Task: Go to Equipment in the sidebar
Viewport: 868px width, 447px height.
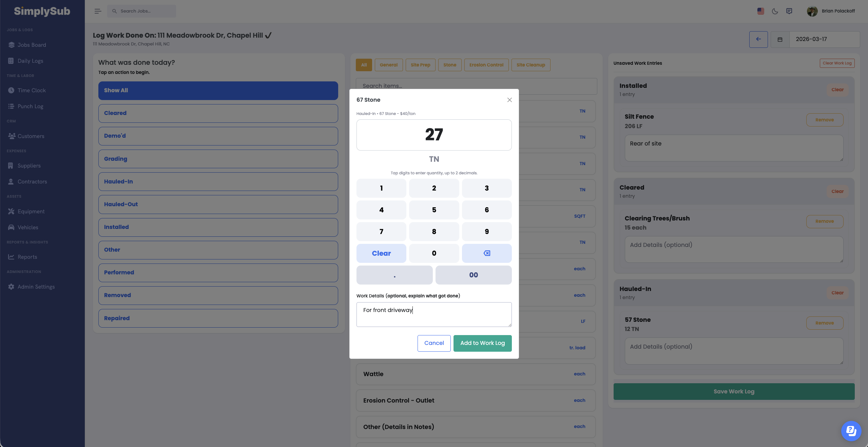Action: tap(31, 211)
